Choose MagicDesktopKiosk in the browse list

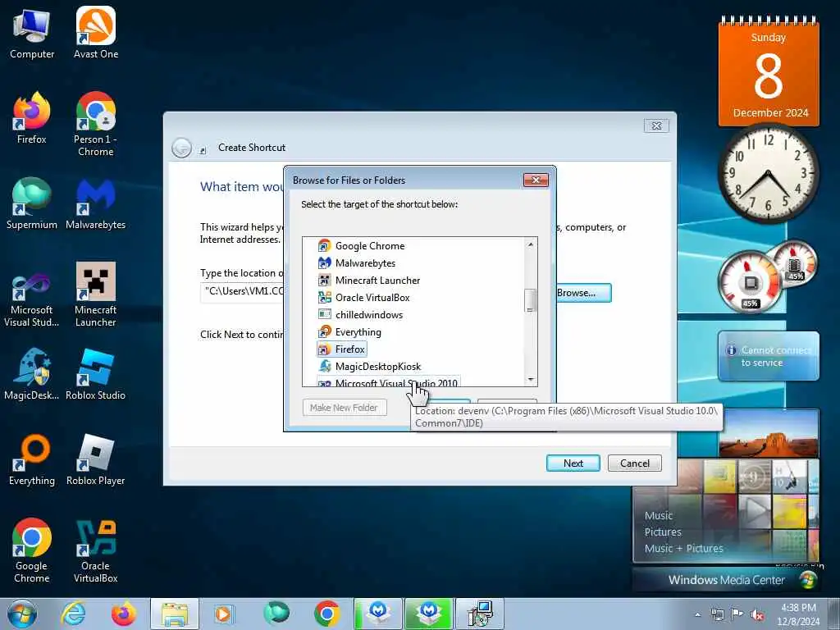[377, 367]
